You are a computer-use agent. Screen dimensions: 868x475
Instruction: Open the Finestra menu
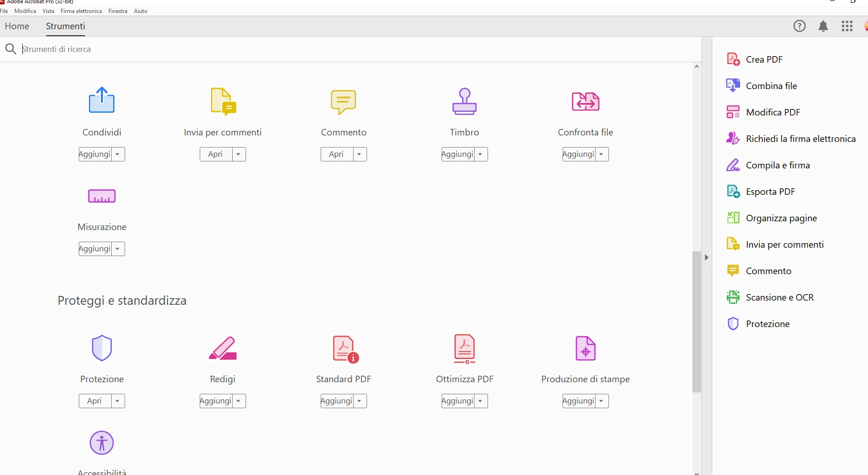118,11
